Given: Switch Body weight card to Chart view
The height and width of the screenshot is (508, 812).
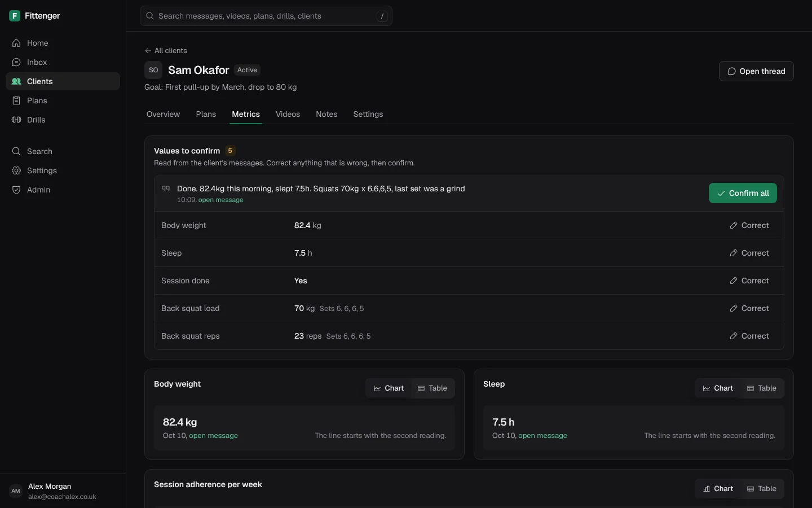Looking at the screenshot, I should pyautogui.click(x=389, y=388).
